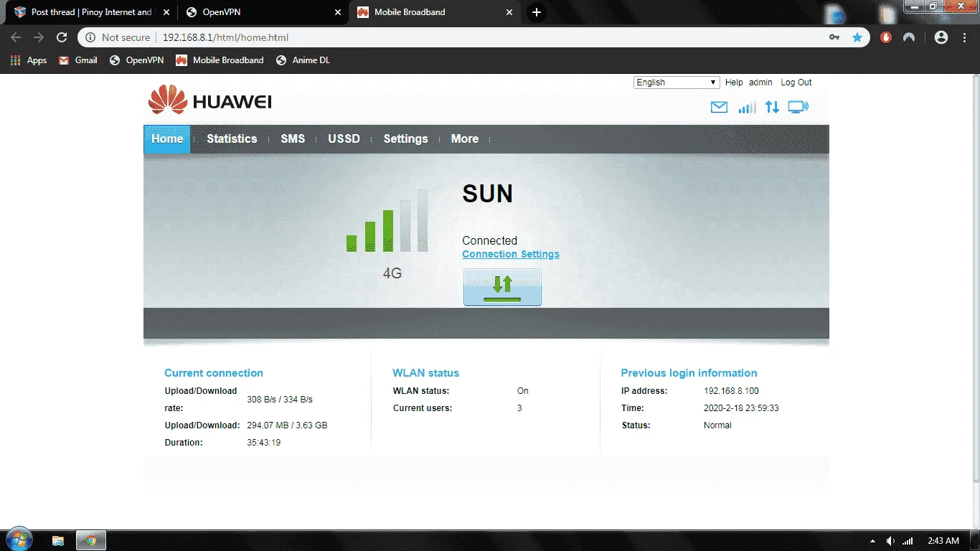Open the File Explorer taskbar icon
Screen dimensions: 980x551
pyautogui.click(x=58, y=540)
